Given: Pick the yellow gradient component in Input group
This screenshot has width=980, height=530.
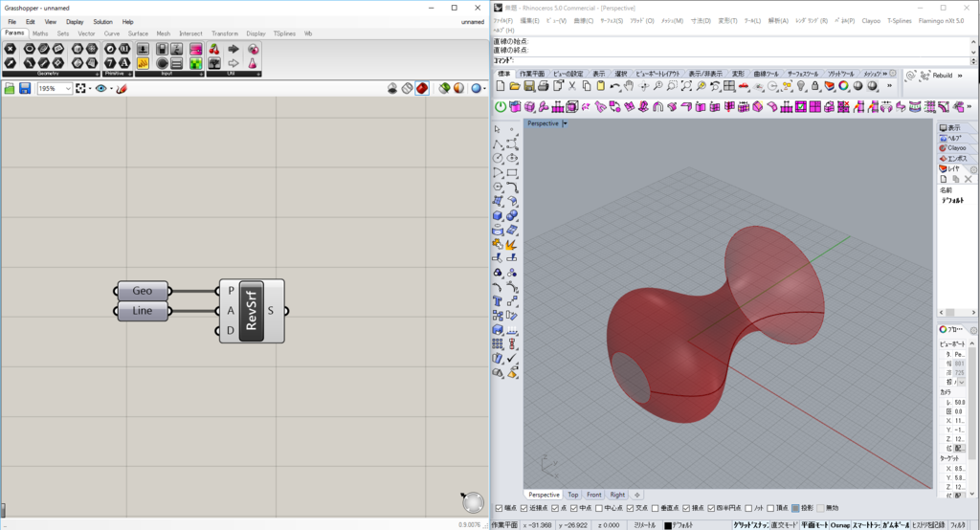Looking at the screenshot, I should click(x=144, y=63).
